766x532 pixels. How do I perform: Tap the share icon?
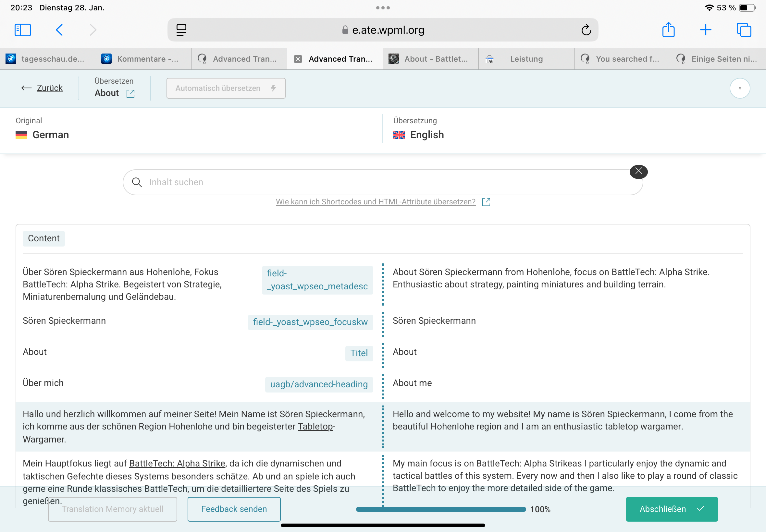click(668, 30)
